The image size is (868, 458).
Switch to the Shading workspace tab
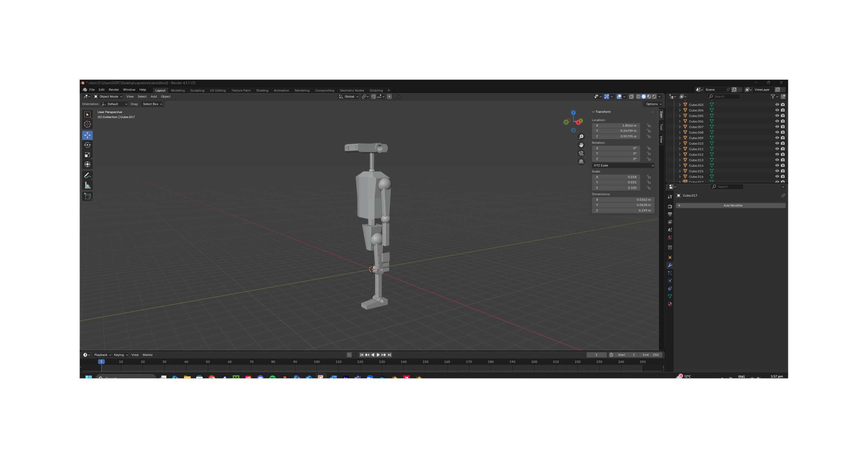pyautogui.click(x=262, y=90)
